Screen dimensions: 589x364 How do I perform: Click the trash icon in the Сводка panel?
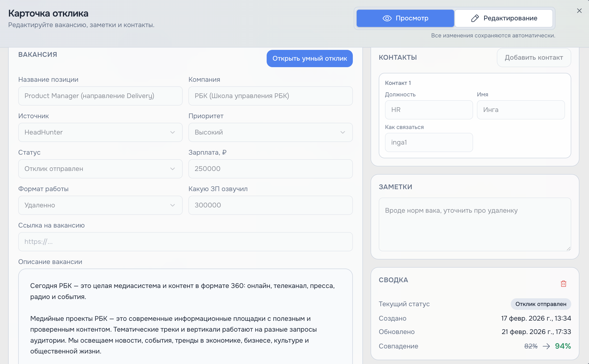[x=563, y=284]
